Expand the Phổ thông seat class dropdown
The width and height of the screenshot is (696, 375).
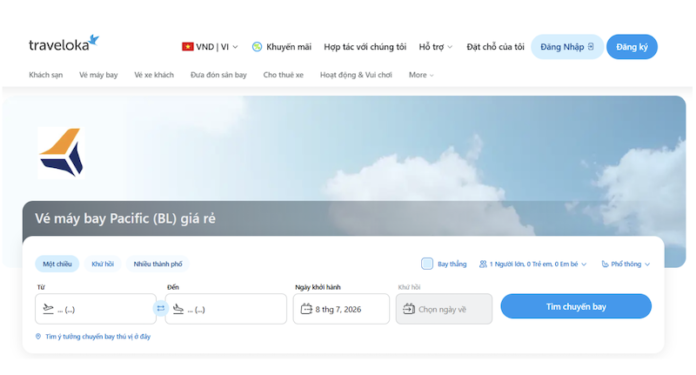tap(625, 264)
